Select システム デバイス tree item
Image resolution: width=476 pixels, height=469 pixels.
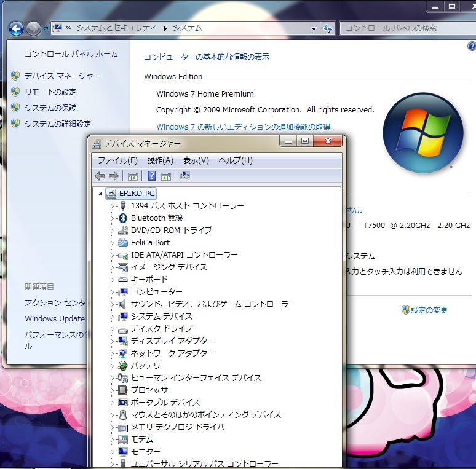[162, 317]
